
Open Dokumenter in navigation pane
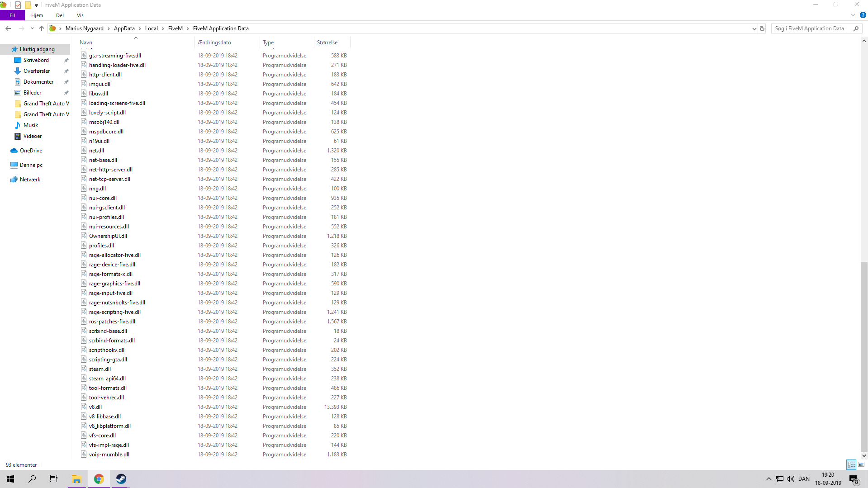(x=38, y=82)
